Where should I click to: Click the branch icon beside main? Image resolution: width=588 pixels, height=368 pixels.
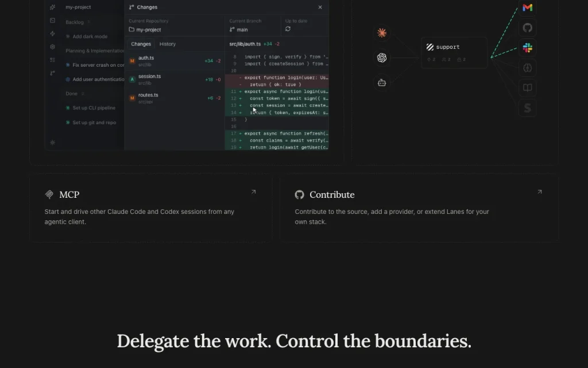point(232,29)
